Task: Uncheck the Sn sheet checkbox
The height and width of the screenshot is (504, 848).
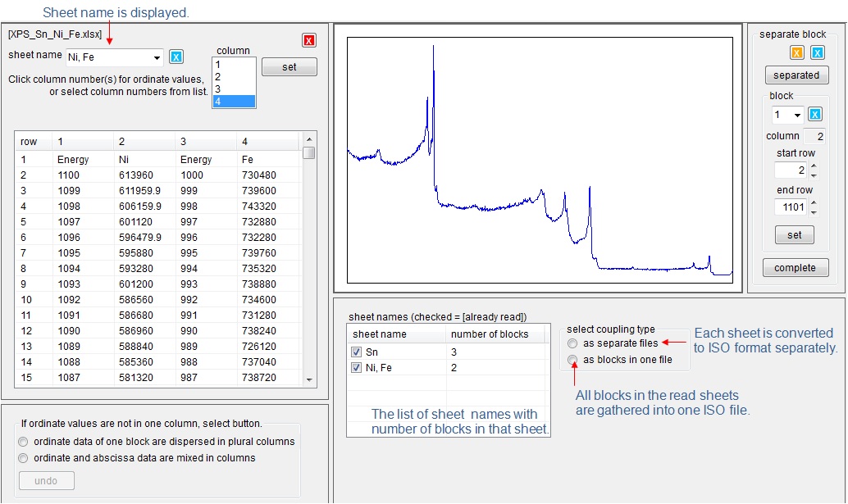Action: (x=356, y=351)
